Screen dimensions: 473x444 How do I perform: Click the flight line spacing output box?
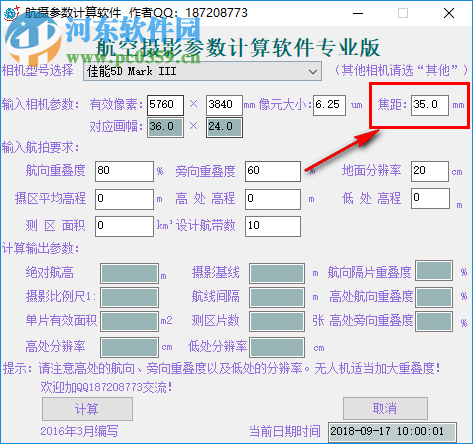[x=277, y=297]
